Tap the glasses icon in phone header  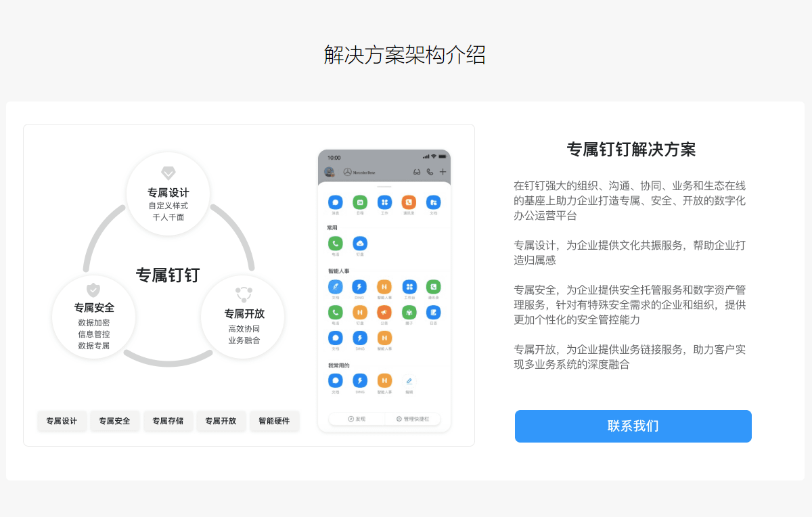pyautogui.click(x=417, y=172)
